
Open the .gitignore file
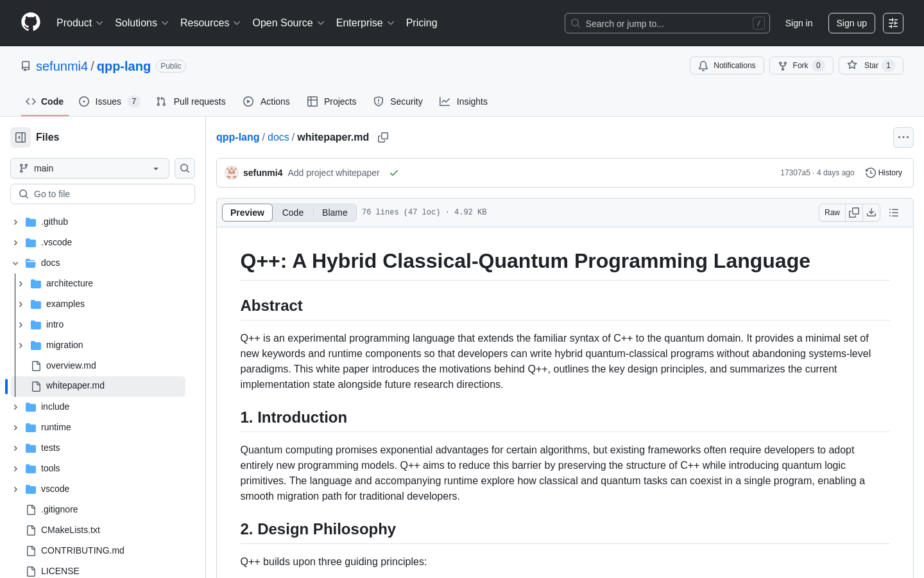click(x=59, y=509)
